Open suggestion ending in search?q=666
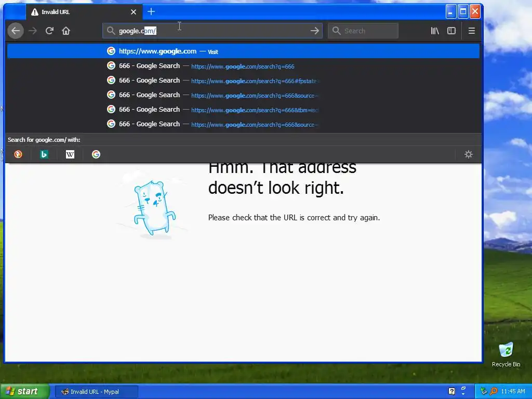 [x=243, y=66]
